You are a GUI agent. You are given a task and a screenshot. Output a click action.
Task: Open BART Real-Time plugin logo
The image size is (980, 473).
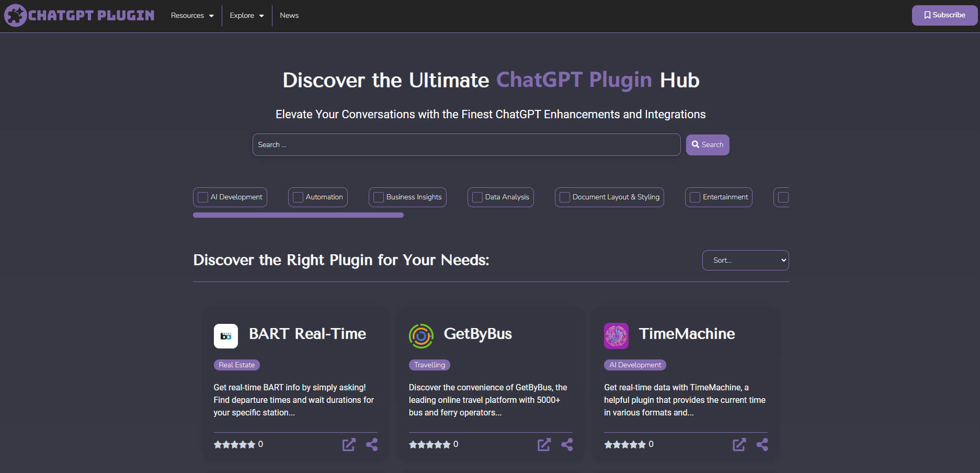[226, 336]
